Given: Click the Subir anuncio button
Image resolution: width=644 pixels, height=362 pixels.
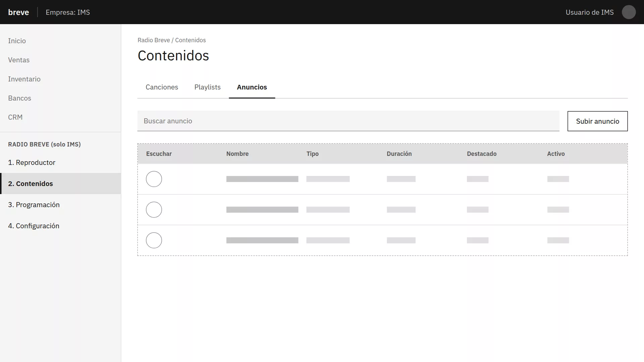Looking at the screenshot, I should [x=597, y=121].
